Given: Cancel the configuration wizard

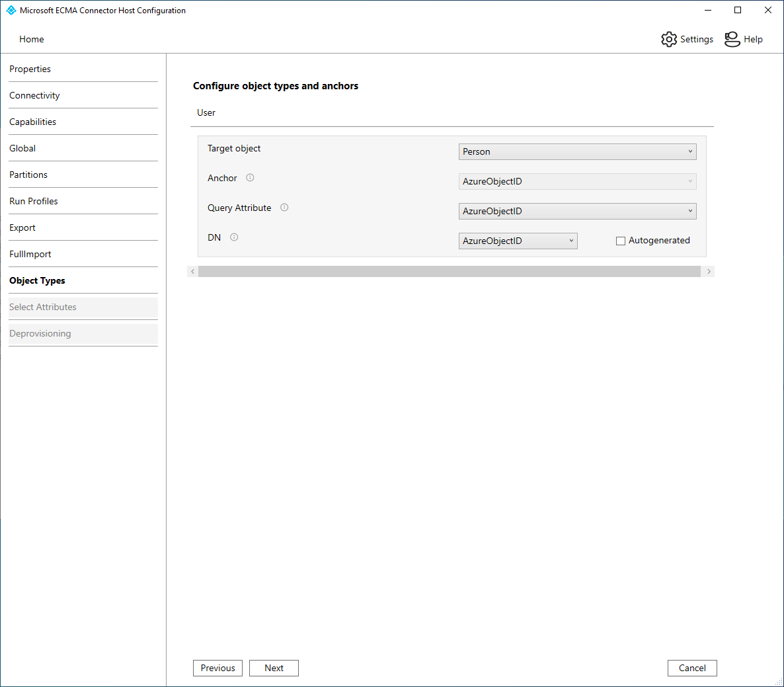Looking at the screenshot, I should 692,668.
